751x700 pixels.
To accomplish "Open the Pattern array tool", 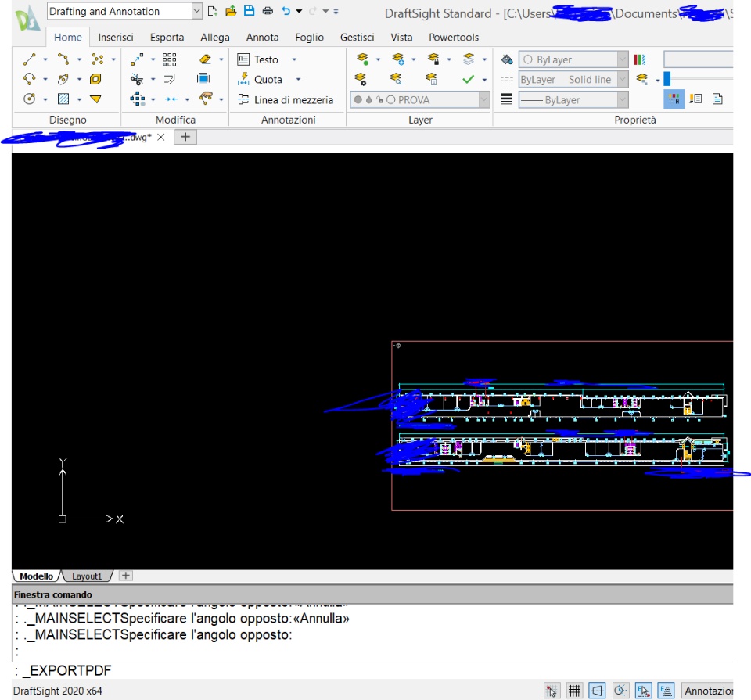I will (169, 59).
